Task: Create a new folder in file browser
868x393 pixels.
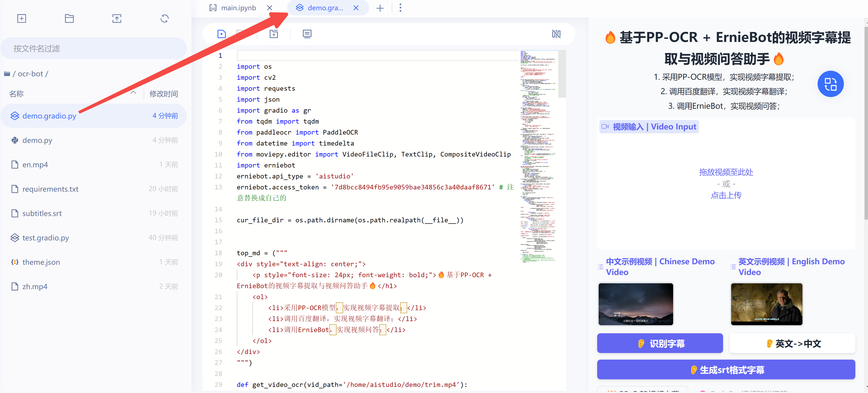Action: (69, 19)
